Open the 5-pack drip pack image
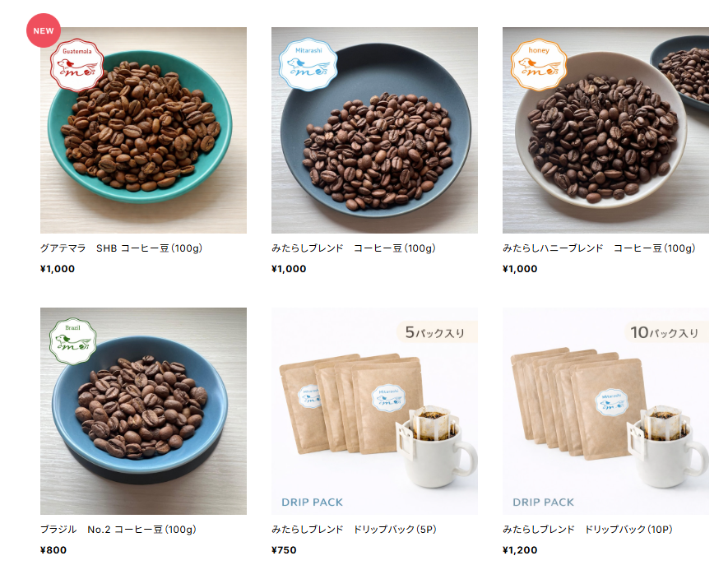The image size is (728, 565). click(x=374, y=411)
